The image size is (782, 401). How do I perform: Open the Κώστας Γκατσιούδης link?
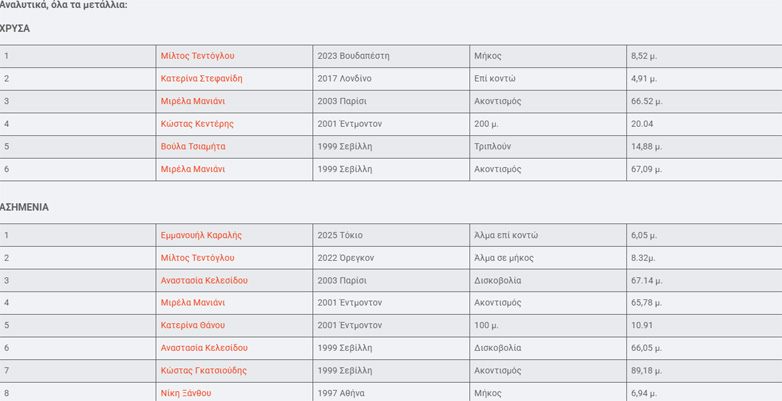(204, 371)
